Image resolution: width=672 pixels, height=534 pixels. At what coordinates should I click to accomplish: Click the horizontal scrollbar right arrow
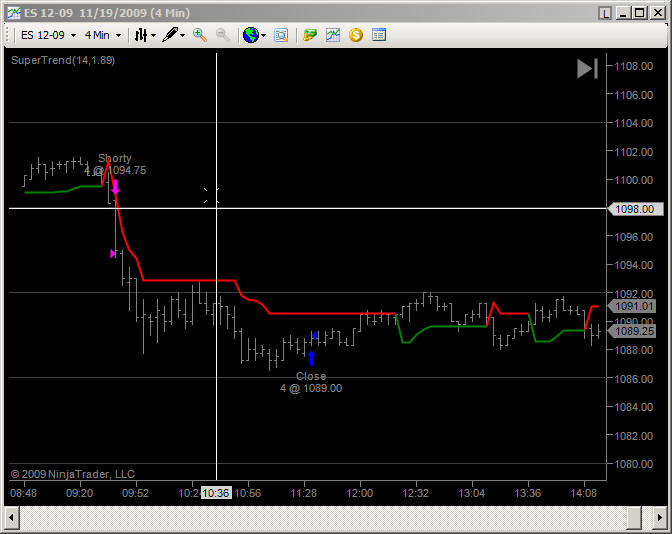point(660,518)
